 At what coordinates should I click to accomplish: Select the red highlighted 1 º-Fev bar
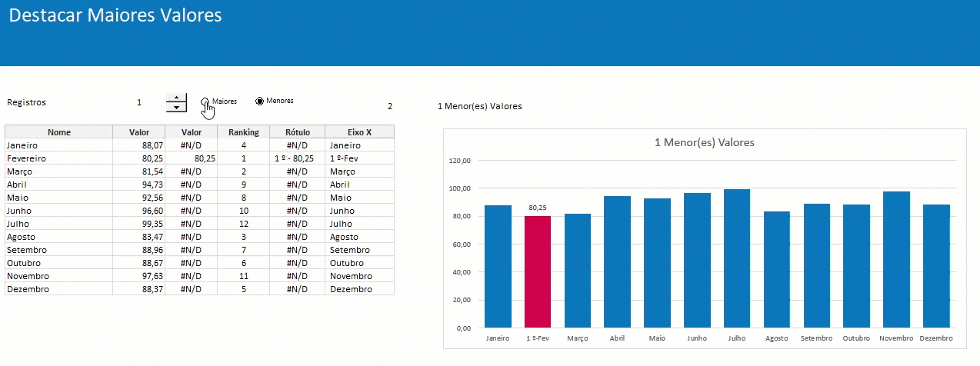click(538, 271)
